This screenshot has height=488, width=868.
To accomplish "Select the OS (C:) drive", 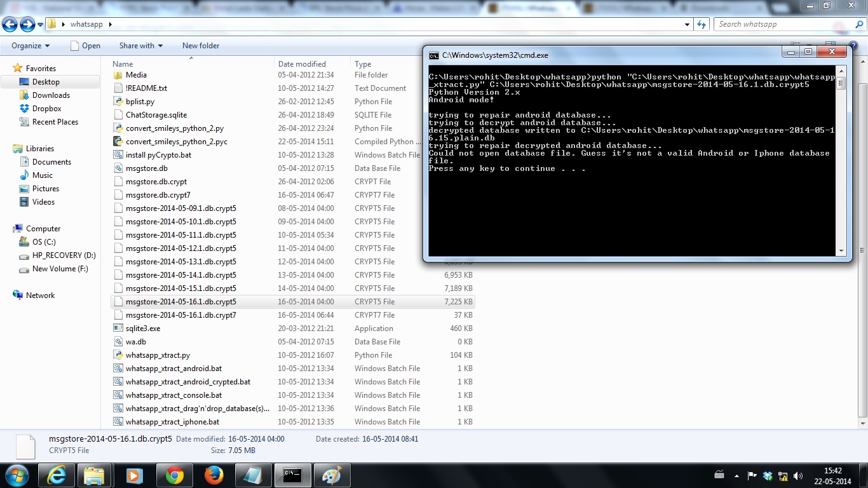I will [44, 242].
